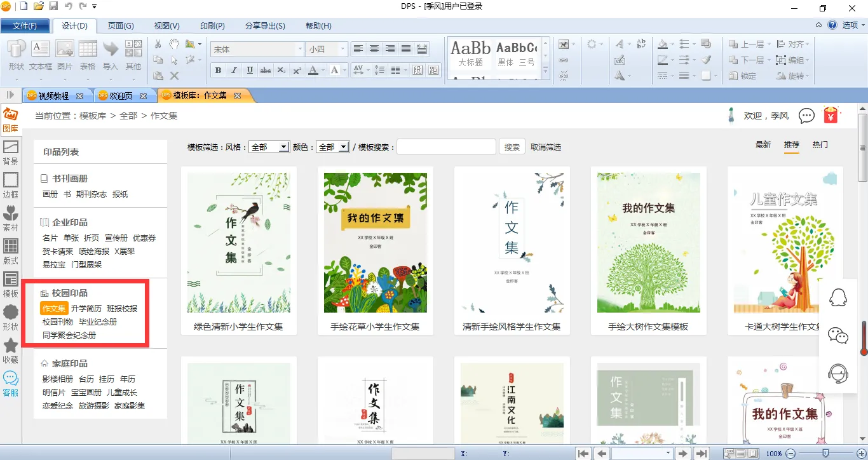Toggle bold formatting button
This screenshot has height=460, width=868.
[x=218, y=71]
